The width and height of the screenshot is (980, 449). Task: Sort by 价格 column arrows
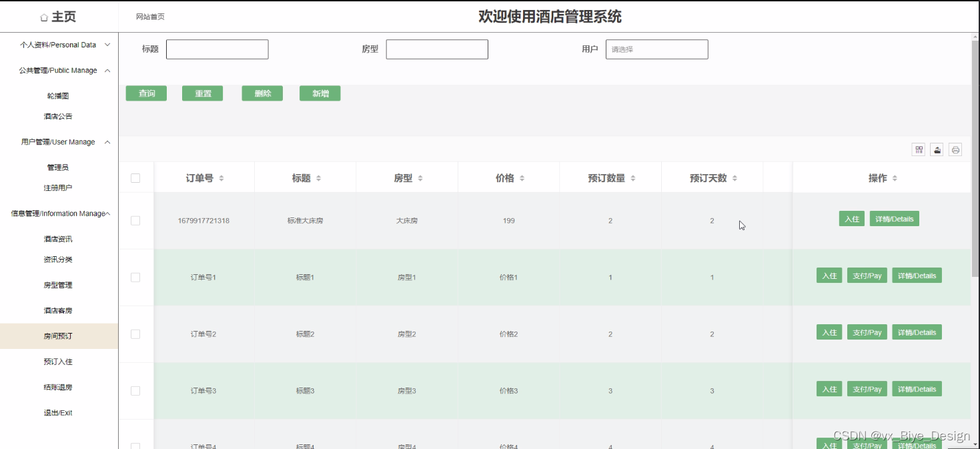[x=522, y=178]
